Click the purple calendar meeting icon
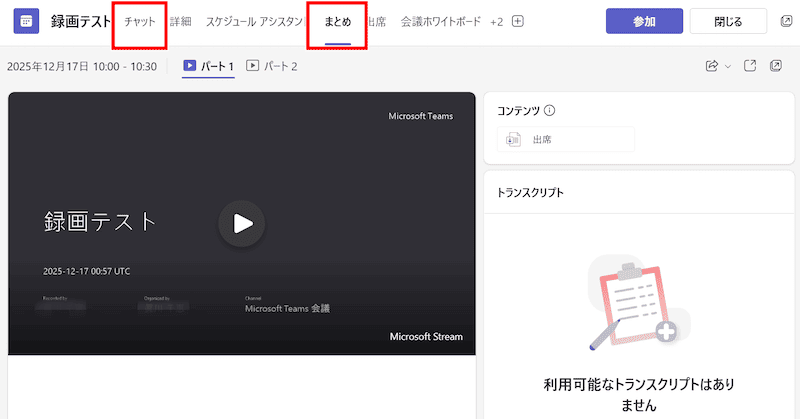800x419 pixels. (x=26, y=21)
